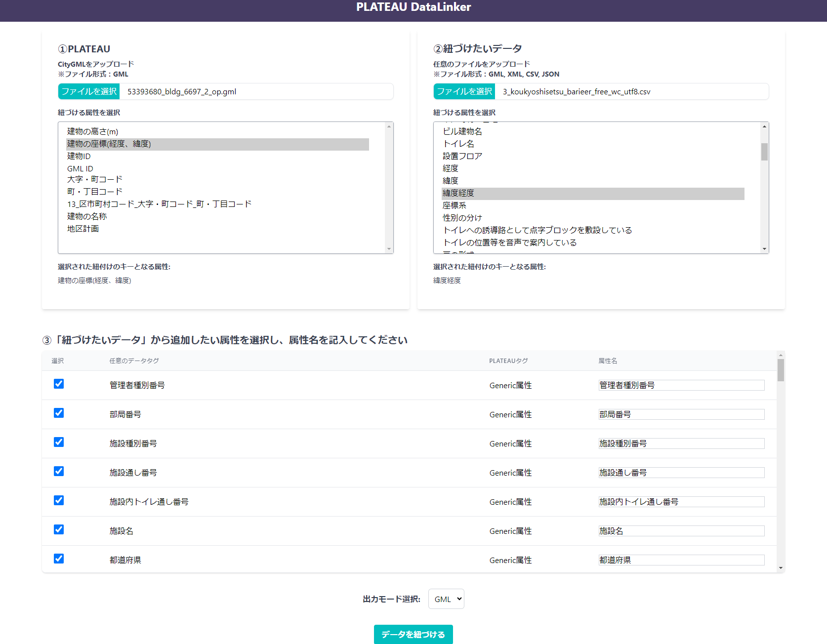This screenshot has width=827, height=644.
Task: Click the データを紐づける button
Action: click(x=413, y=635)
